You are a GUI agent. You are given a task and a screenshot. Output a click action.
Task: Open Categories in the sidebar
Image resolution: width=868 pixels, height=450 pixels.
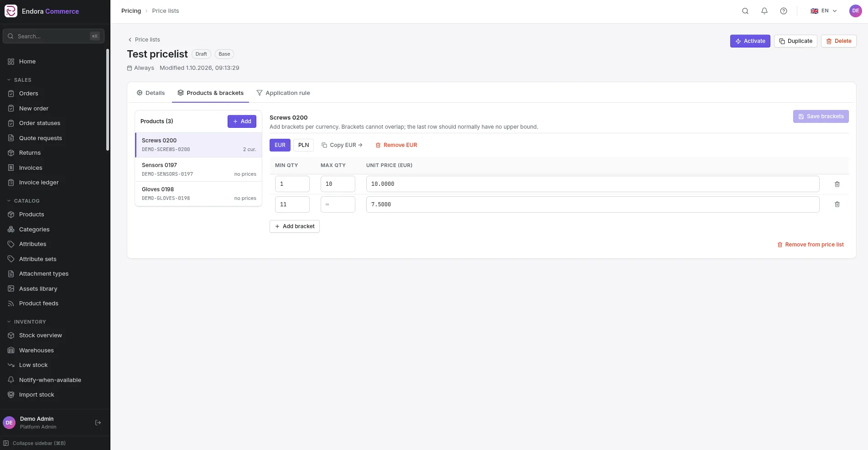34,230
